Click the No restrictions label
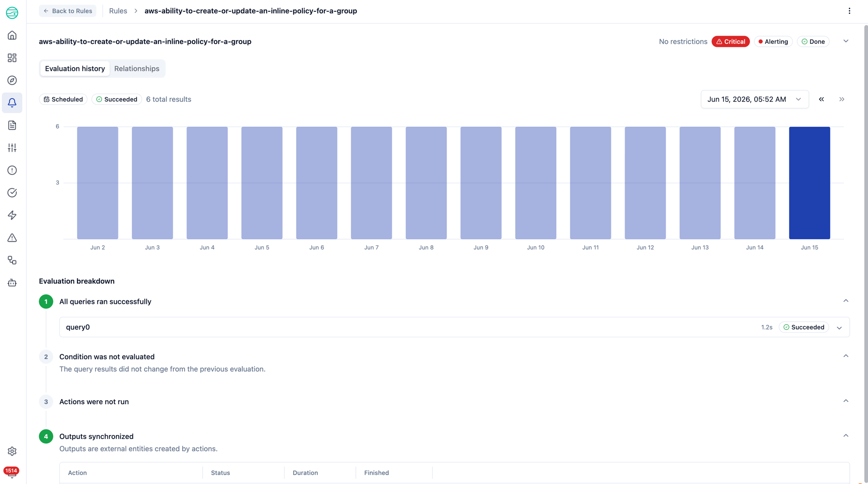 (683, 42)
